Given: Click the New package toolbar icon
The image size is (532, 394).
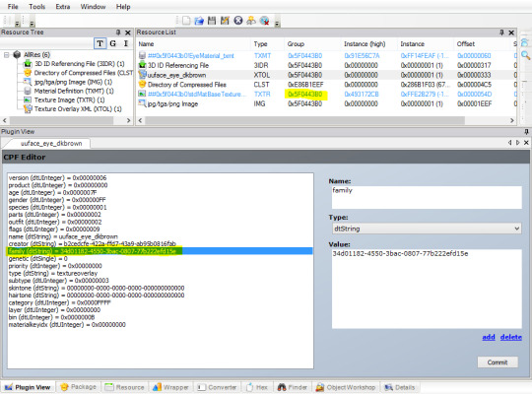Looking at the screenshot, I should coord(186,21).
